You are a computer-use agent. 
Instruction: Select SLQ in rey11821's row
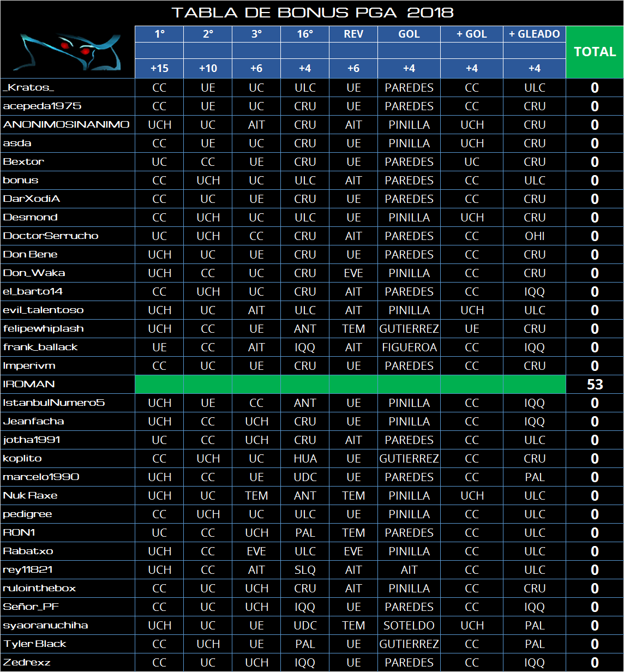[x=305, y=570]
